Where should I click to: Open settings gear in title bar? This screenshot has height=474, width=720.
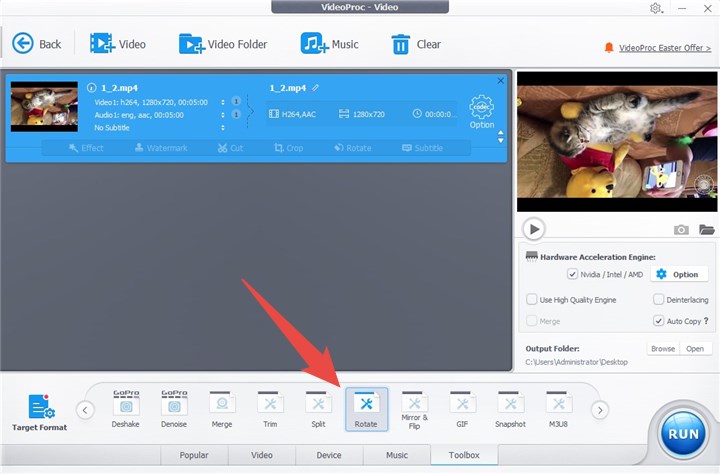pos(655,8)
